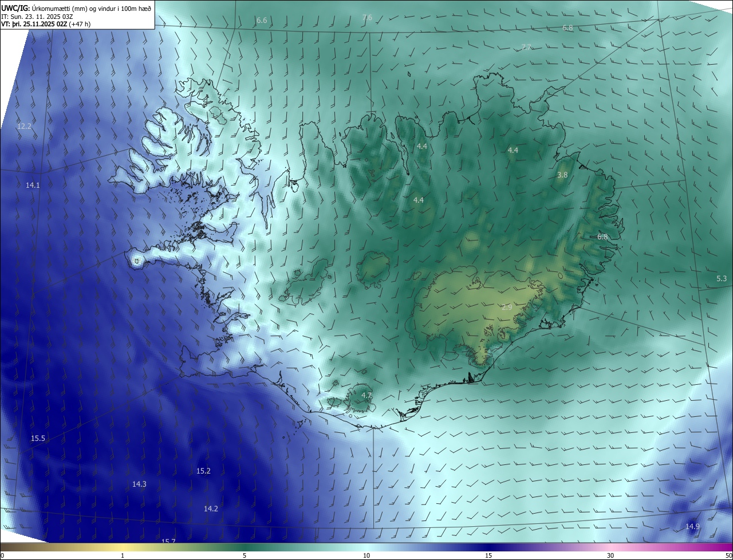The image size is (733, 560).
Task: Click the 2.9 value label on the glacier
Action: point(507,307)
